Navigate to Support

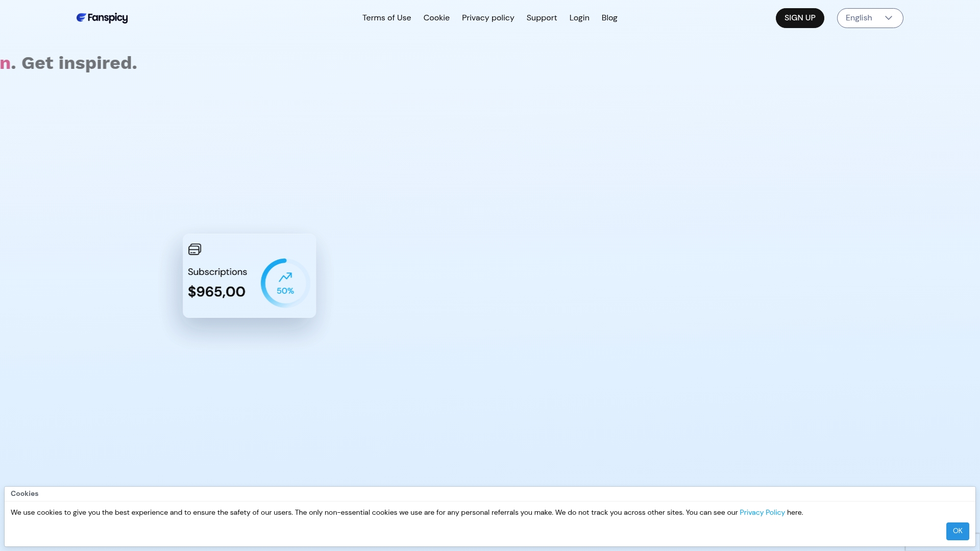click(541, 18)
